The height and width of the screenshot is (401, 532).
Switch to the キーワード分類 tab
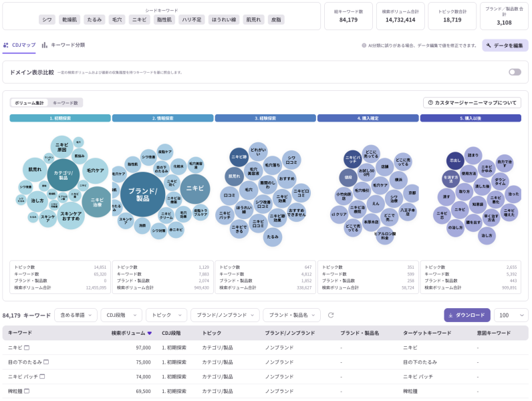tap(63, 45)
